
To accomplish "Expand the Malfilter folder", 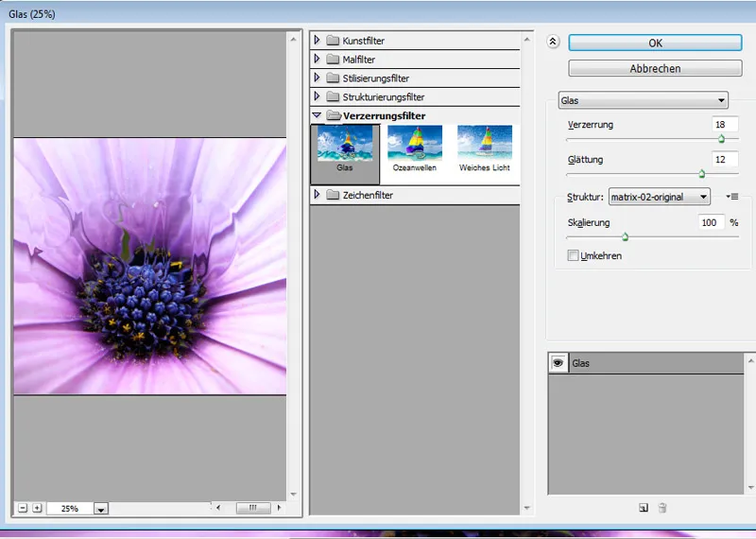I will [317, 59].
